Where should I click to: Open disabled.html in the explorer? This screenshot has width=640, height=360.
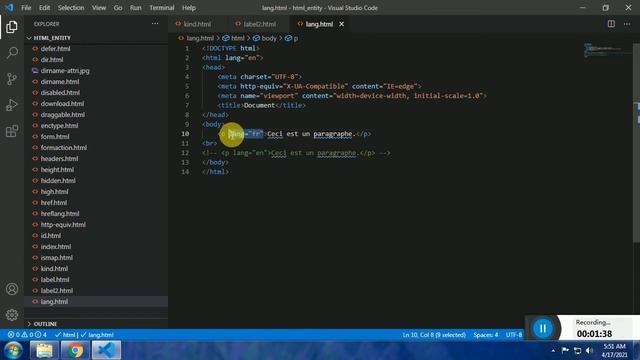point(60,93)
